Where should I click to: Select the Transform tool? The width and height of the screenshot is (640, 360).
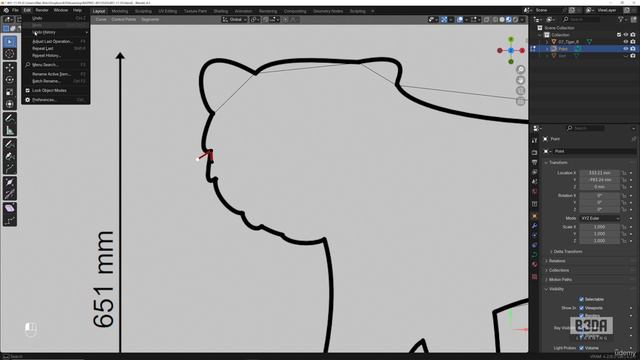(10, 104)
